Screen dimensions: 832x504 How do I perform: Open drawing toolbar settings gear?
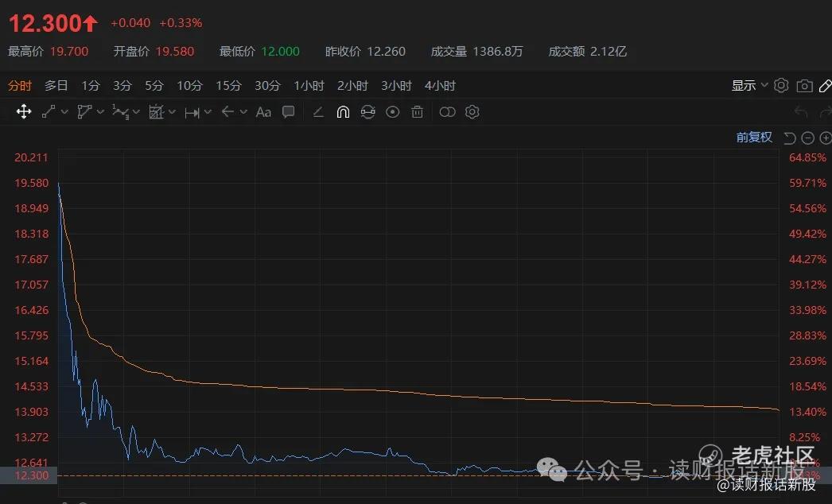[472, 112]
